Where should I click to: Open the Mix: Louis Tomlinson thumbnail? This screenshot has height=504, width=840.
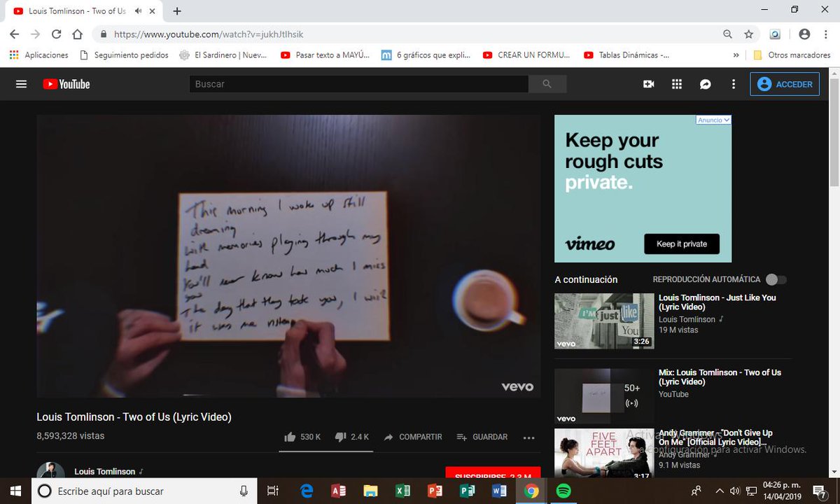pos(604,396)
